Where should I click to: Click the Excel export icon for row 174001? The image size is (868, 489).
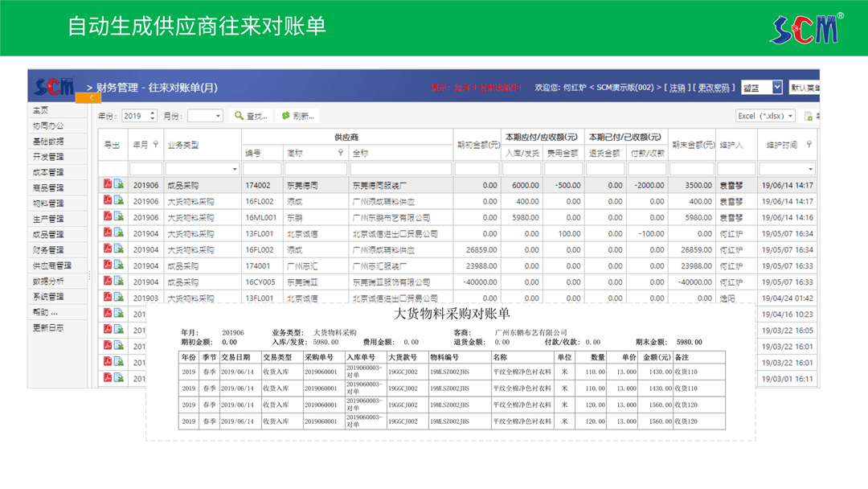(118, 265)
